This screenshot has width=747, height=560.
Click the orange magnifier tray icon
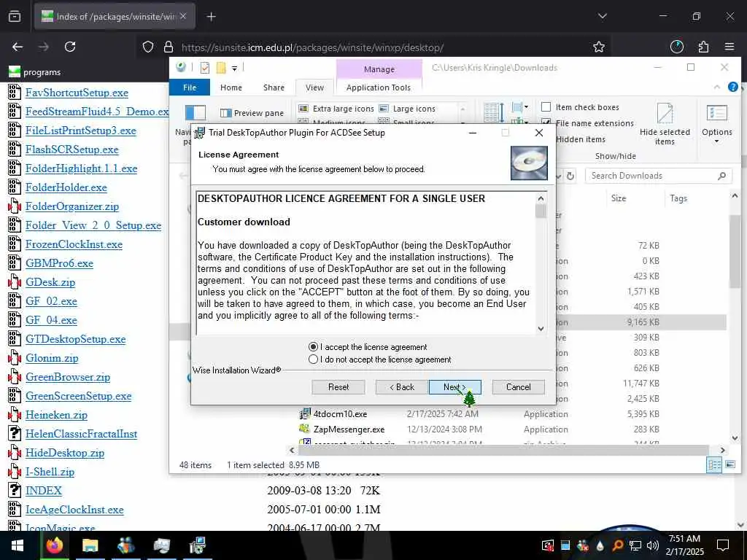[617, 545]
